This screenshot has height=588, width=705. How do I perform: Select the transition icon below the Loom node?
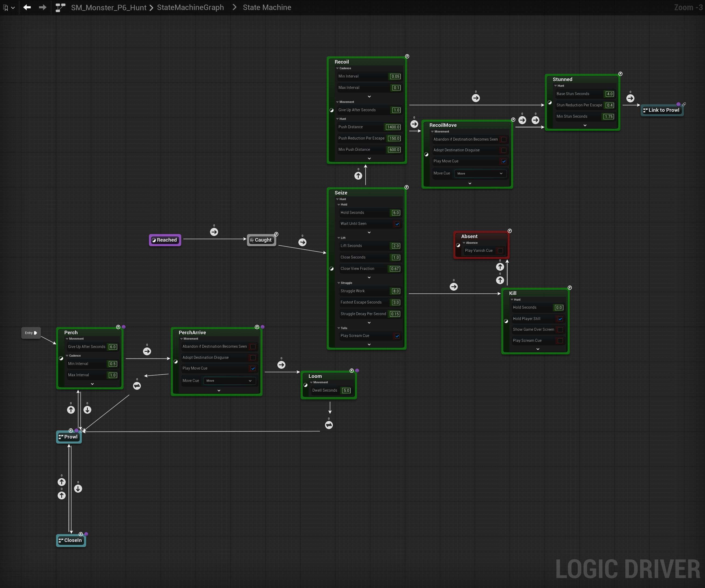(x=329, y=425)
